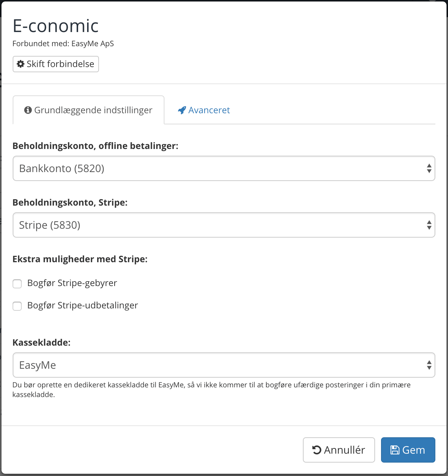Click the stepper arrows on the EasyMe dropdown
Image resolution: width=448 pixels, height=476 pixels.
point(429,365)
